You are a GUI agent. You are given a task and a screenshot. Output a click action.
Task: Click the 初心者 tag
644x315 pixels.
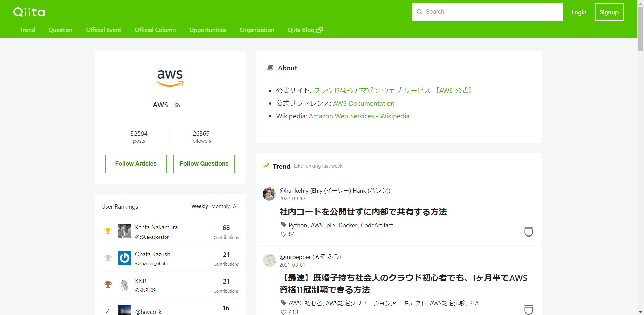coord(313,303)
